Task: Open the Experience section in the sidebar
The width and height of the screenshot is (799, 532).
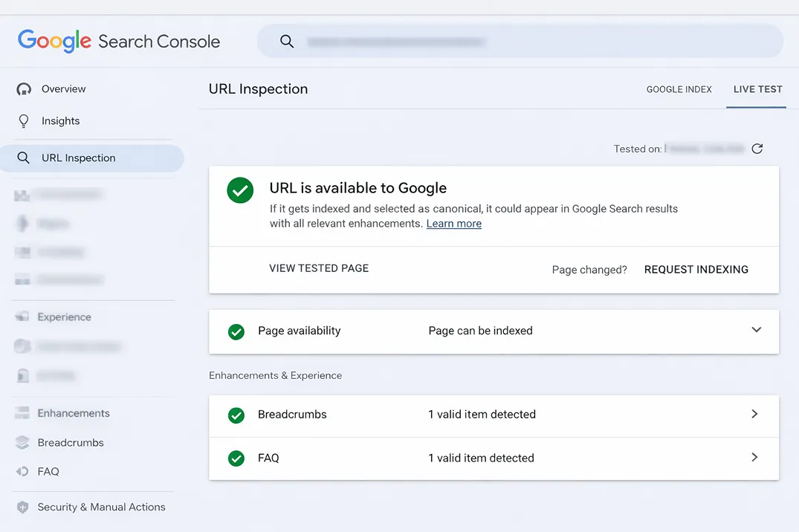Action: pyautogui.click(x=62, y=317)
